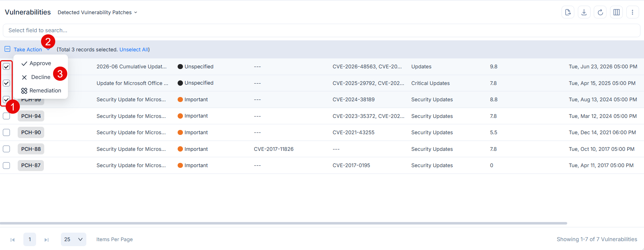644x250 pixels.
Task: Click the Unselect All link
Action: 134,50
